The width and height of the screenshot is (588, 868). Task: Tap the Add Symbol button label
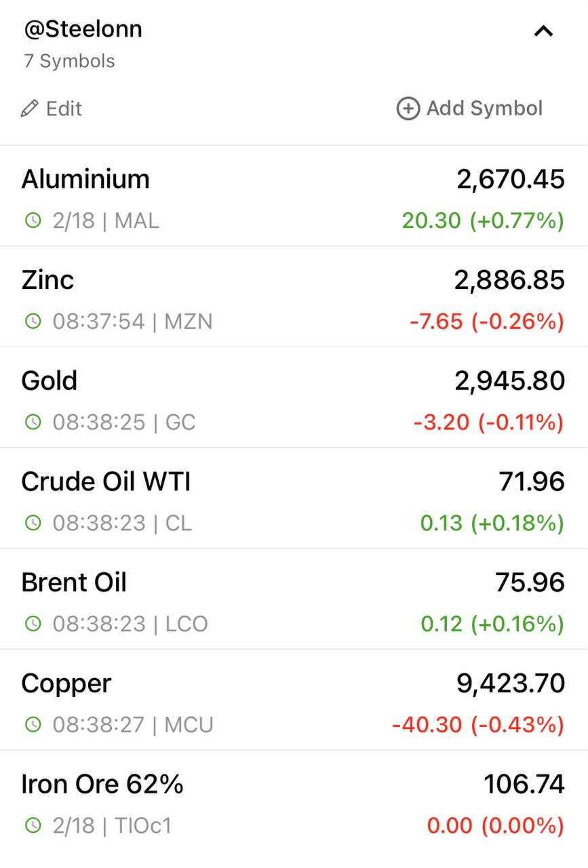click(484, 108)
